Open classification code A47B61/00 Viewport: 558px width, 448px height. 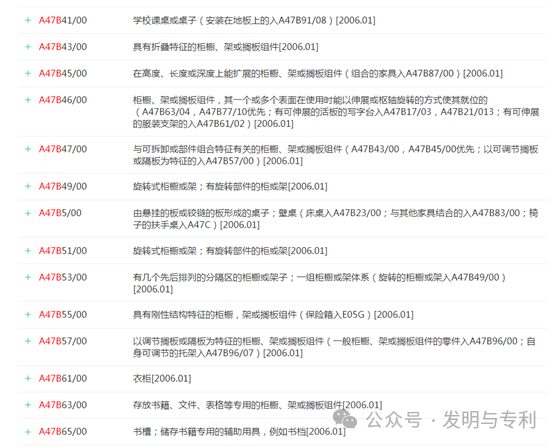tap(63, 378)
